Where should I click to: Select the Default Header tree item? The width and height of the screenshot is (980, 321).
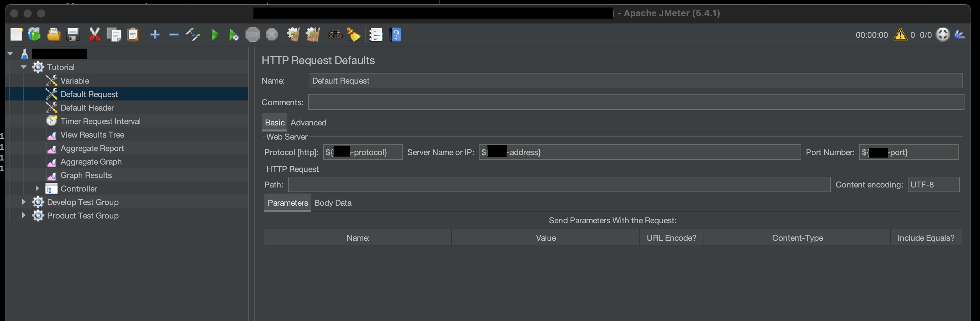pyautogui.click(x=87, y=108)
